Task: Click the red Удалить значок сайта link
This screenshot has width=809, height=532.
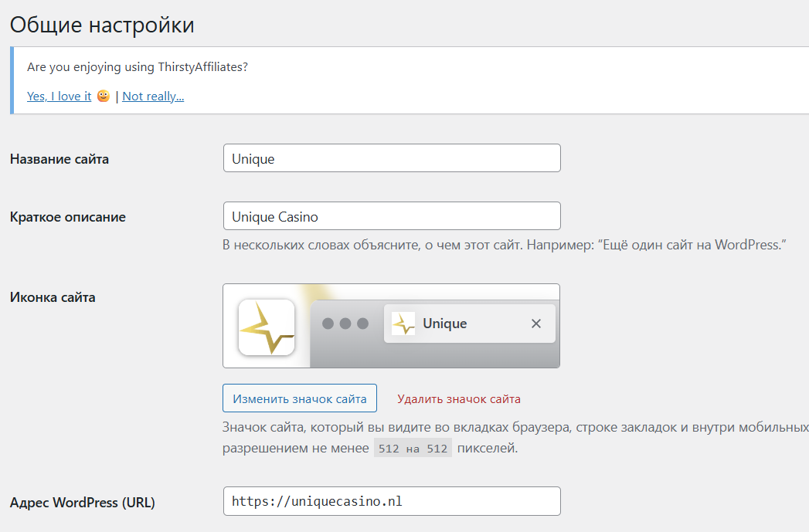Action: tap(459, 399)
